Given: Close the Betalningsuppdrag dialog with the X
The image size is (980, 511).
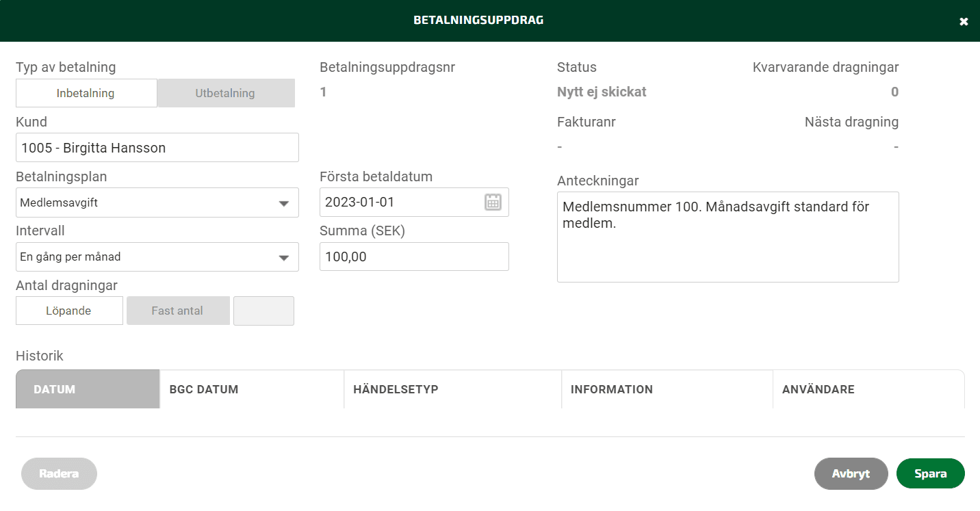Looking at the screenshot, I should coord(964,21).
